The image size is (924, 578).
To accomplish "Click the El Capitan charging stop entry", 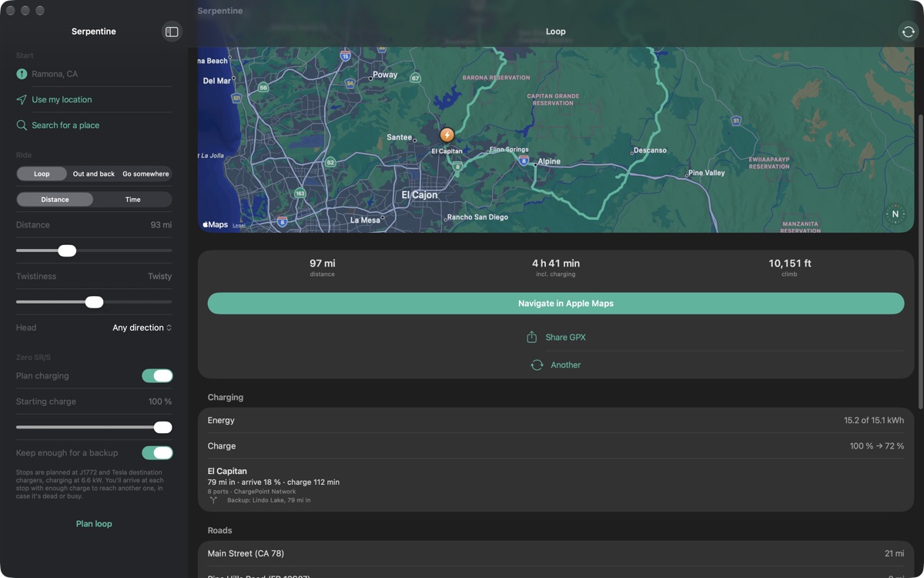I will 556,486.
